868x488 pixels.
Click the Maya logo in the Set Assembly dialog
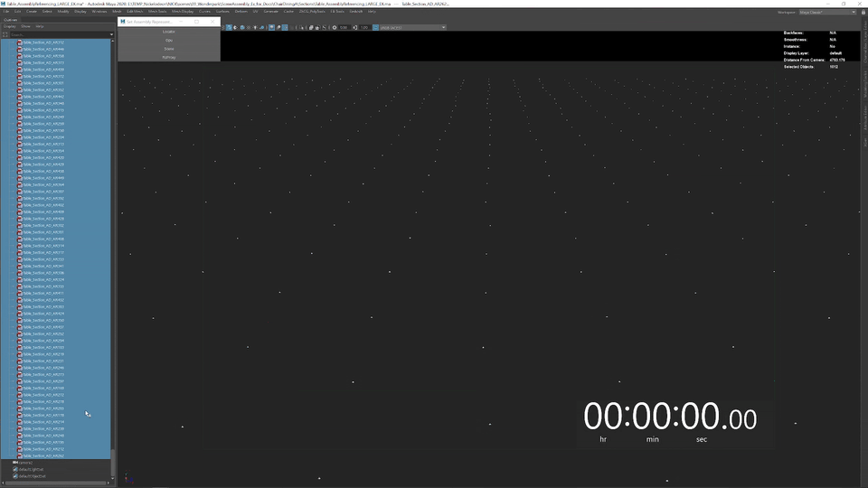click(x=122, y=21)
